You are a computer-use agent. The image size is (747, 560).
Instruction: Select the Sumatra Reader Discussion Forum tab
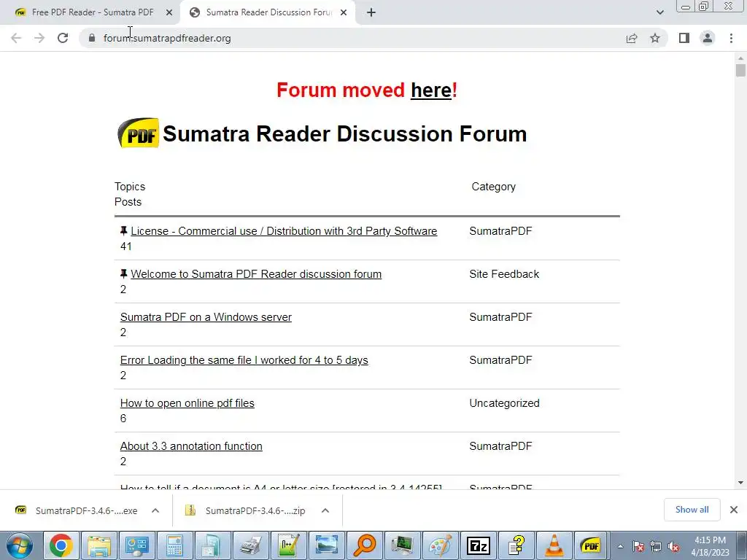pos(268,12)
